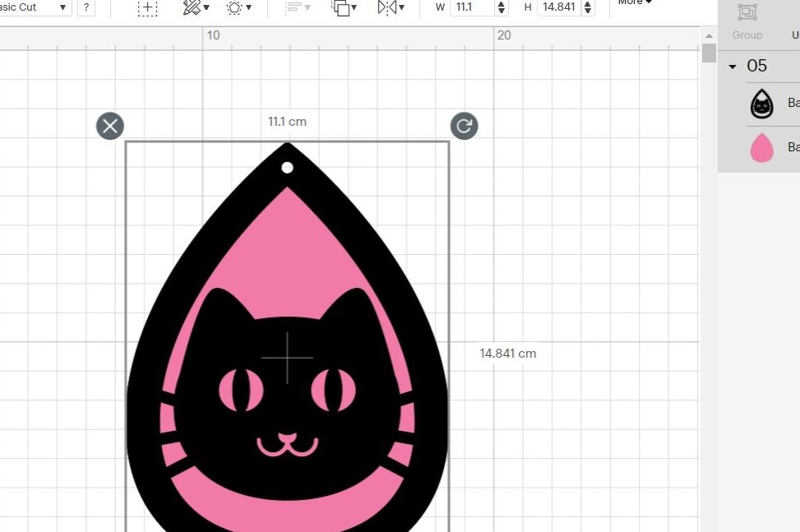Open the Flip tool menu
Viewport: 800px width, 532px height.
click(x=391, y=7)
